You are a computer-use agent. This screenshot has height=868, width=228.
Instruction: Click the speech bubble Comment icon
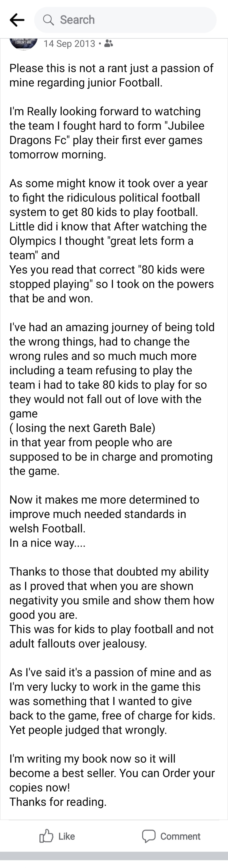[x=149, y=836]
